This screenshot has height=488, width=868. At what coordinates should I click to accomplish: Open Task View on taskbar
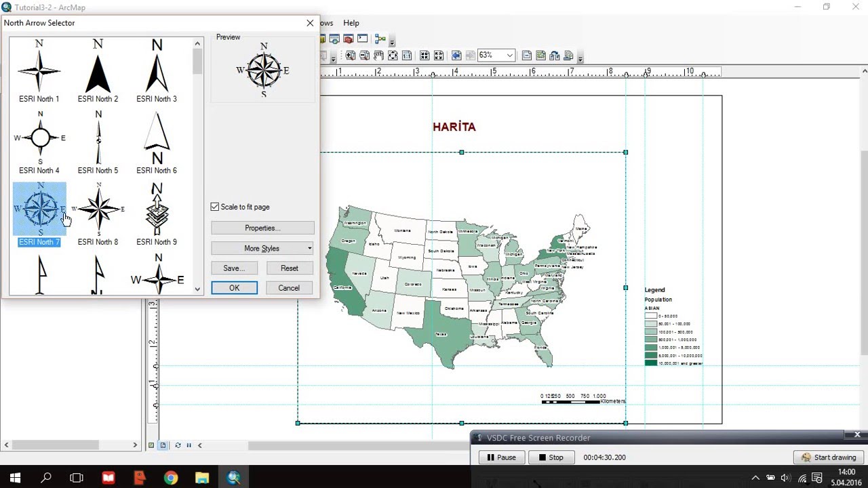(77, 478)
